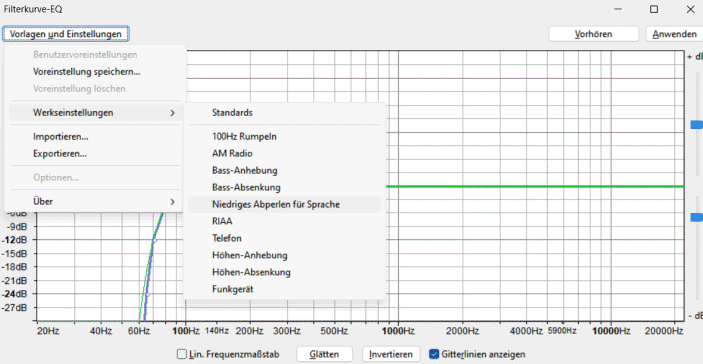Select the Standards factory preset
Screen dimensions: 703x364
point(284,113)
